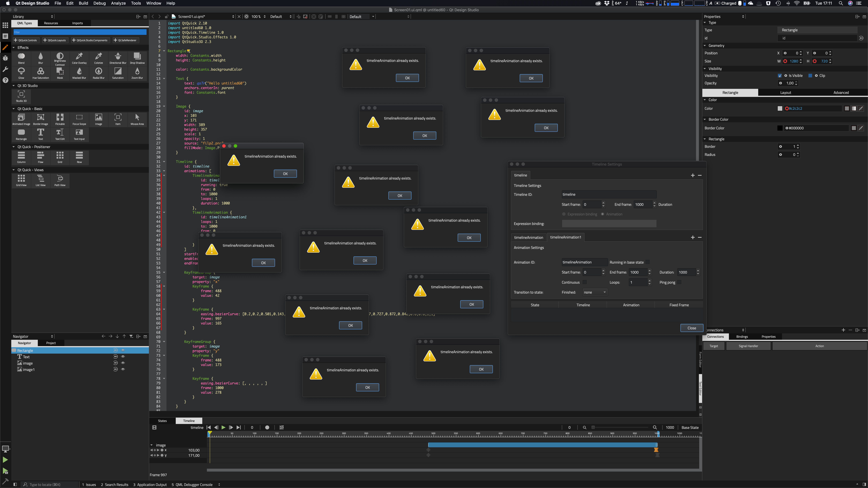This screenshot has width=868, height=488.
Task: Jump to the timeline start
Action: [209, 427]
